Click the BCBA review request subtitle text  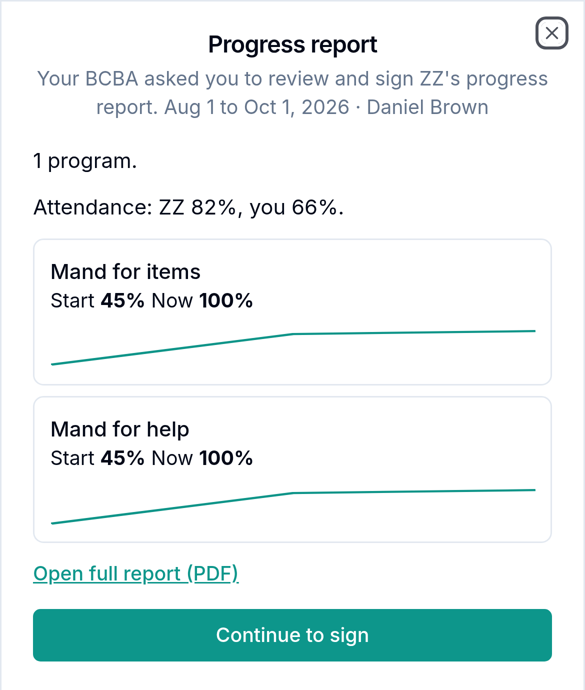click(x=292, y=93)
